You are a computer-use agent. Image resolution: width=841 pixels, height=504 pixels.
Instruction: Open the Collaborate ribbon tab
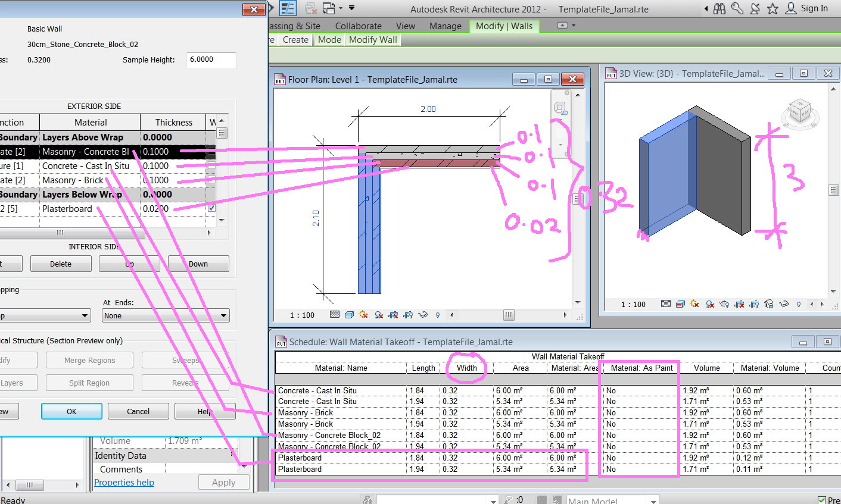point(358,26)
